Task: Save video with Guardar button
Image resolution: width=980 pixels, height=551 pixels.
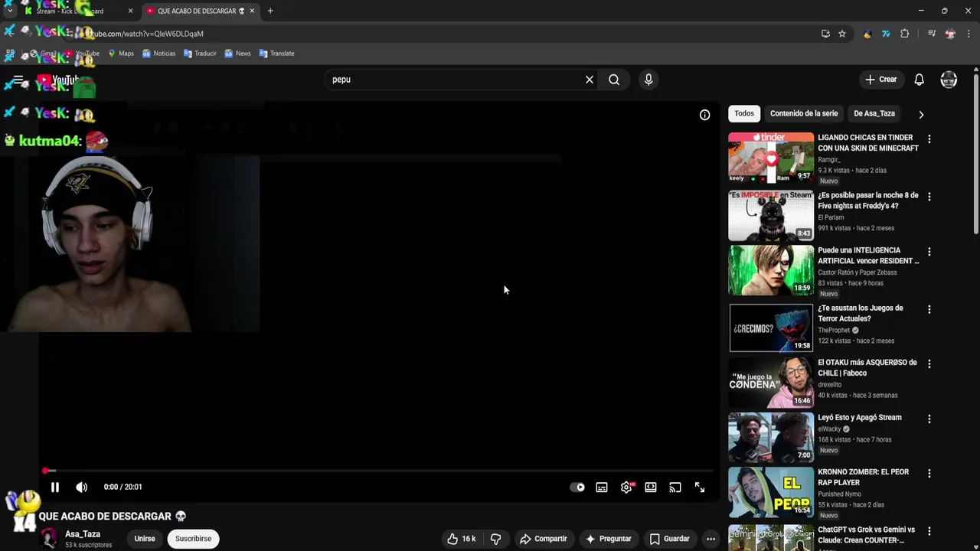Action: (x=670, y=539)
